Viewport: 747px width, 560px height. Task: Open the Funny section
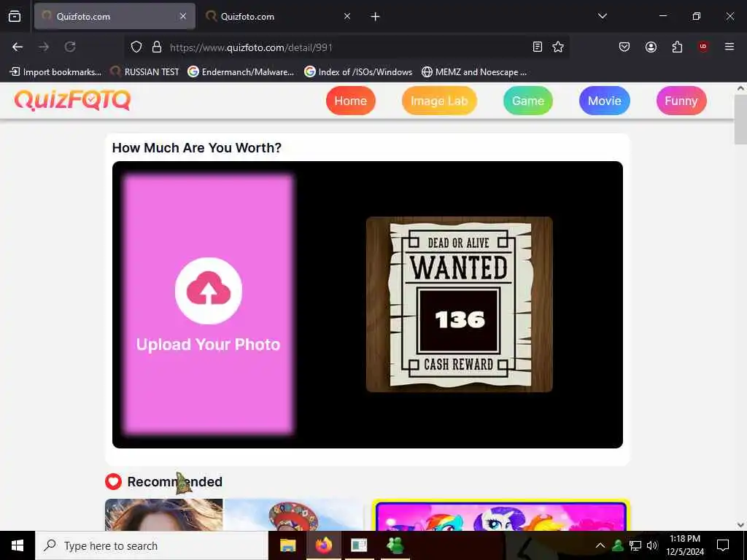click(x=681, y=101)
